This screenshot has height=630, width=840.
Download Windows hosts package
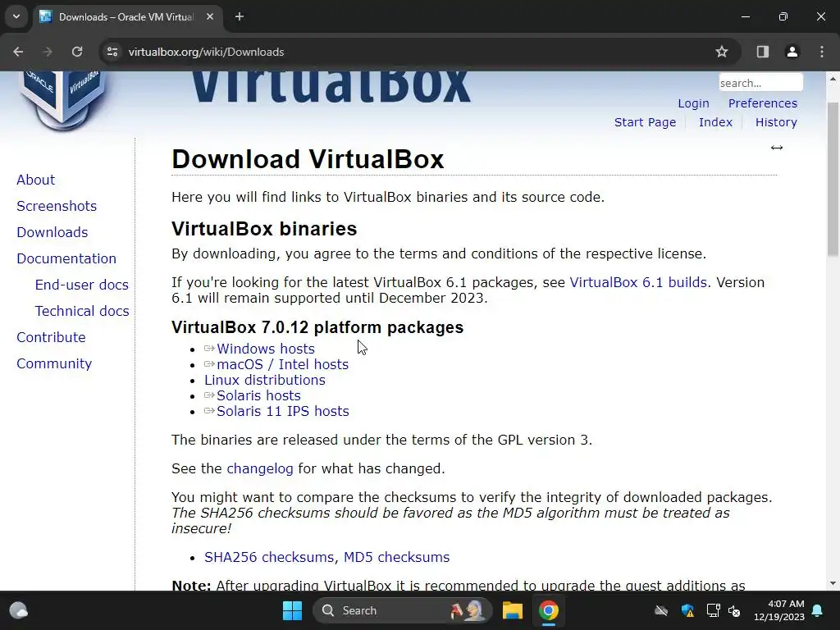266,349
